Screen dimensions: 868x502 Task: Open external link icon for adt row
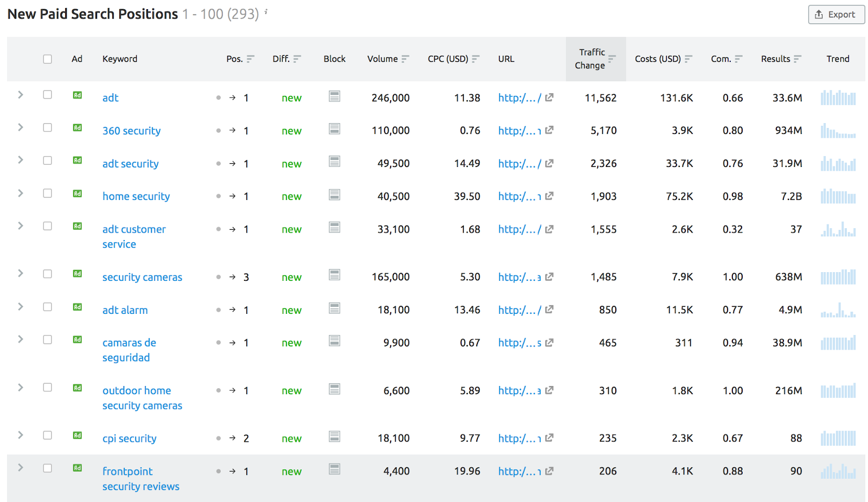point(549,98)
